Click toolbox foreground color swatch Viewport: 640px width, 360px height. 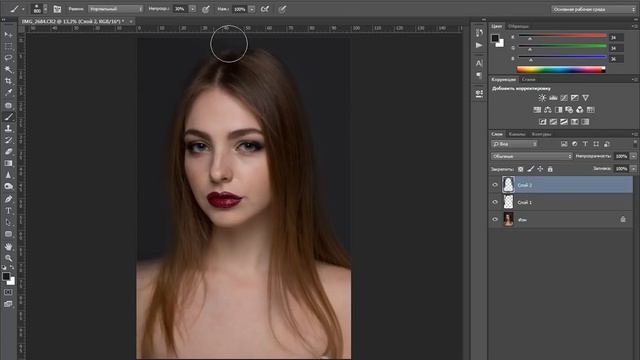6,276
